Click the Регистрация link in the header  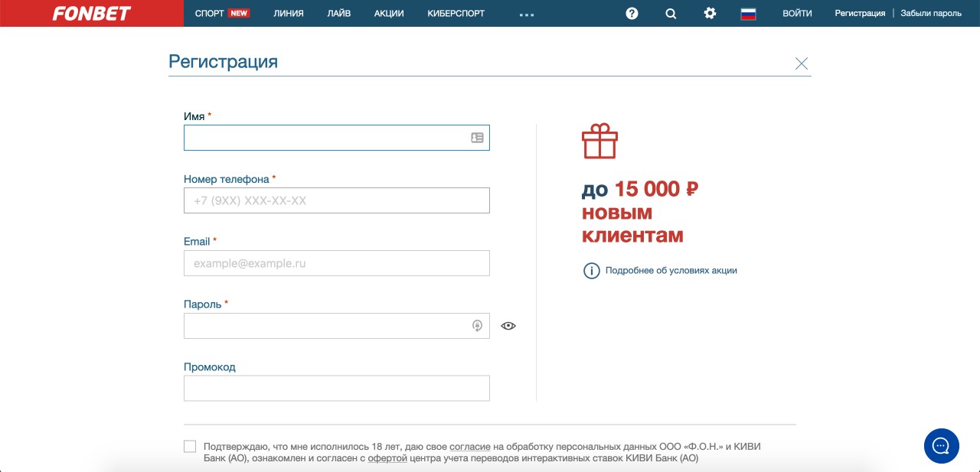point(860,13)
